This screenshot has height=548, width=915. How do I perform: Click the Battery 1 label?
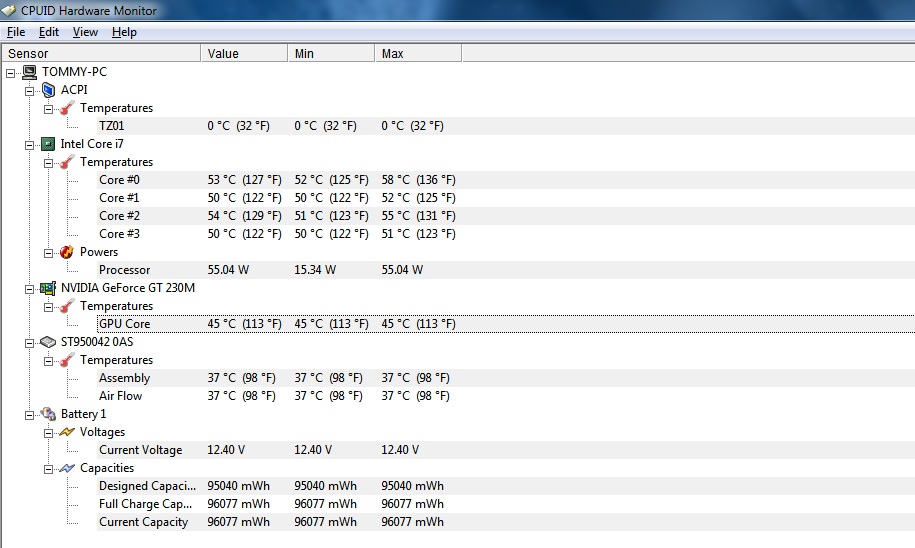point(83,414)
